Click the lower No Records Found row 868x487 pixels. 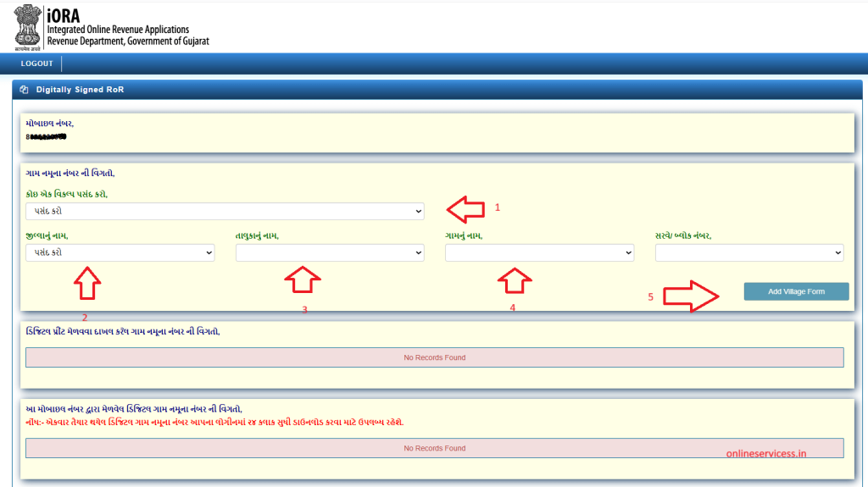click(434, 448)
